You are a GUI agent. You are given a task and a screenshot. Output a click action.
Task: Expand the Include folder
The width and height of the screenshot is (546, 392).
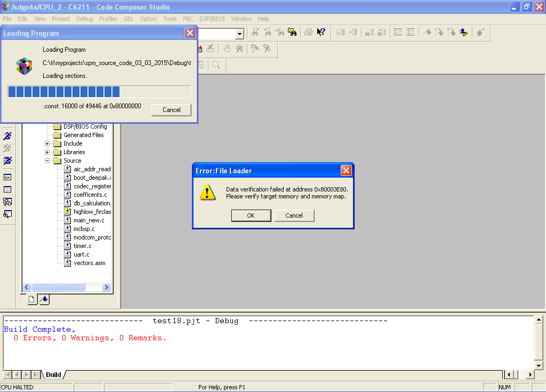pyautogui.click(x=47, y=143)
